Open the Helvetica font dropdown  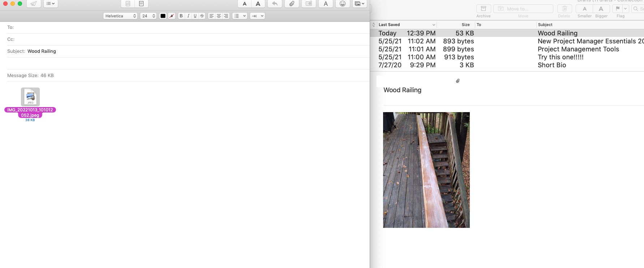(120, 16)
